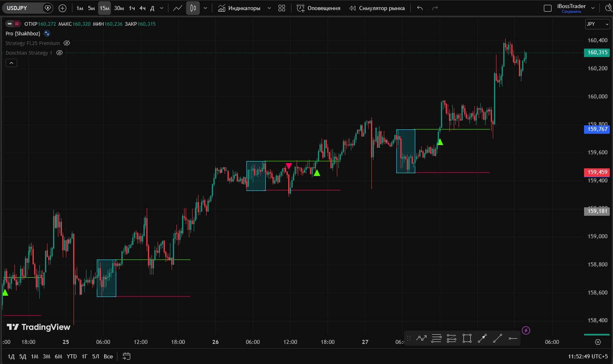Screen dimensions: 613x364
Task: Open the JPY currency dropdown
Action: click(x=597, y=24)
